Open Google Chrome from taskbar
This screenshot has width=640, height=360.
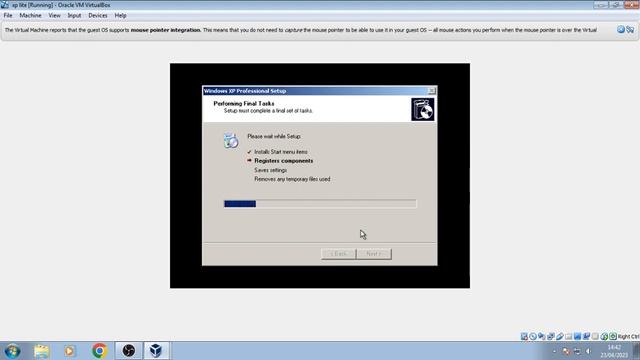point(99,351)
